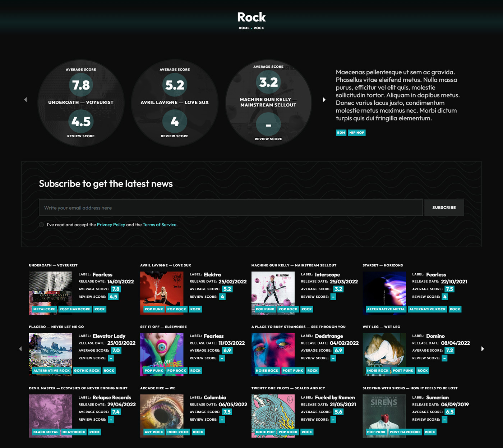Accept the Privacy Policy checkbox

[x=41, y=225]
